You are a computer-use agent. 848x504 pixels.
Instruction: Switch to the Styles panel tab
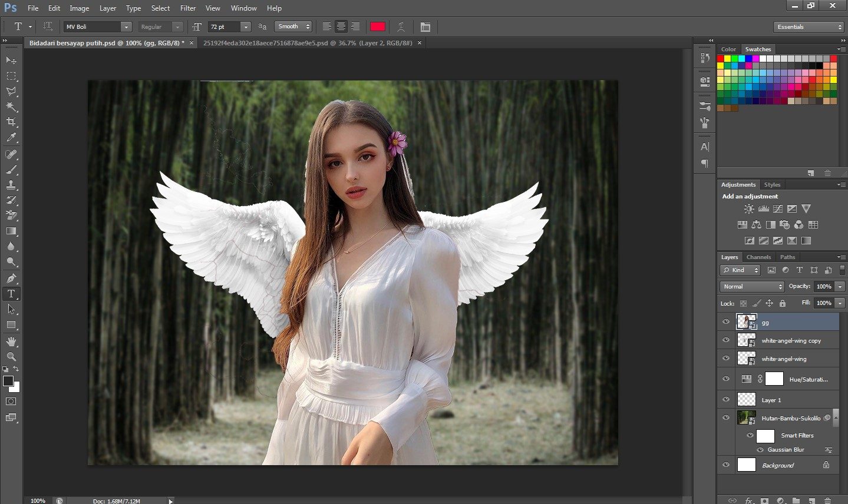(772, 184)
